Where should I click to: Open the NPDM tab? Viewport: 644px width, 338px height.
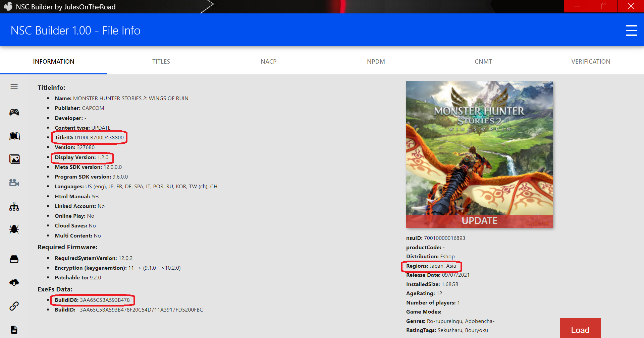(376, 62)
